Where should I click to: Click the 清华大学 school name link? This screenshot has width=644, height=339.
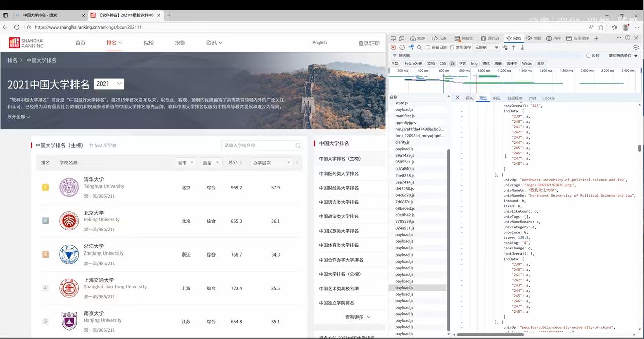[x=94, y=179]
